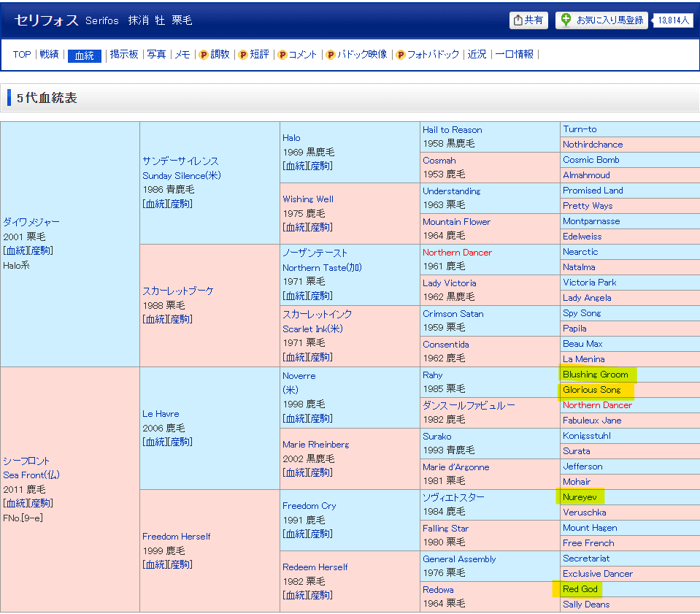Image resolution: width=700 pixels, height=614 pixels.
Task: Click highlighted Blushing Groom link
Action: [595, 375]
